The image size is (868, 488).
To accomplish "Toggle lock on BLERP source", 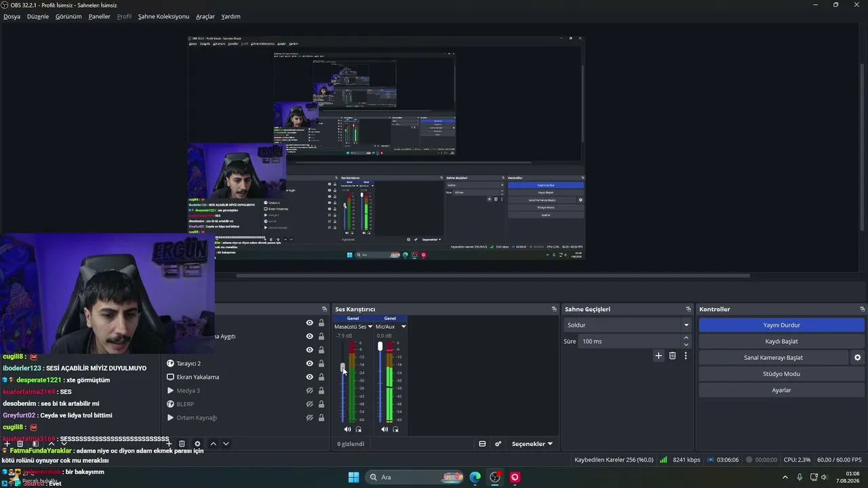I will pyautogui.click(x=321, y=404).
